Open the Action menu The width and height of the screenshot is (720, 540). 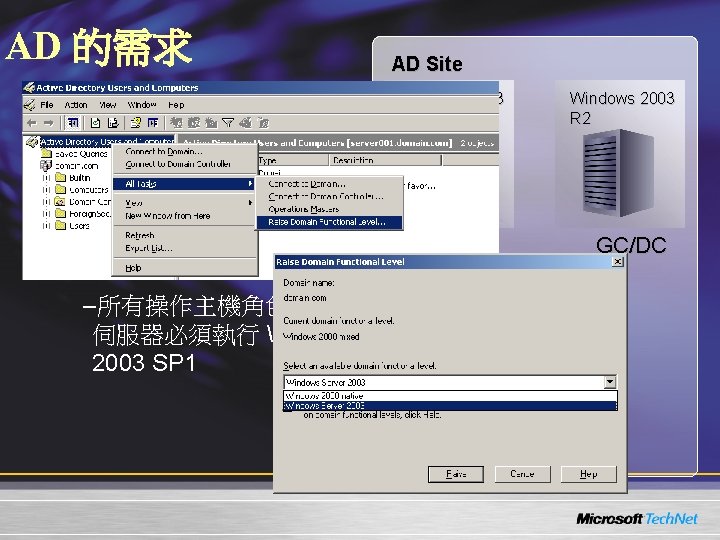tap(76, 105)
